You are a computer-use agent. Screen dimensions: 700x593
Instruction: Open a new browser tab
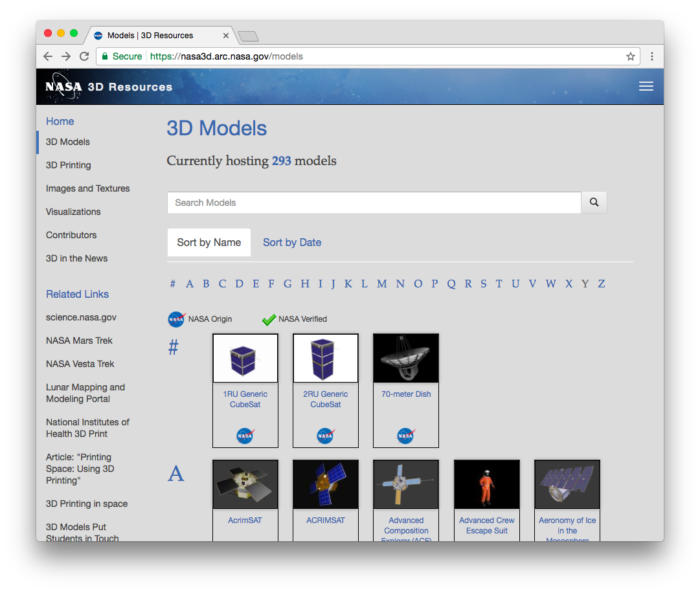point(248,36)
